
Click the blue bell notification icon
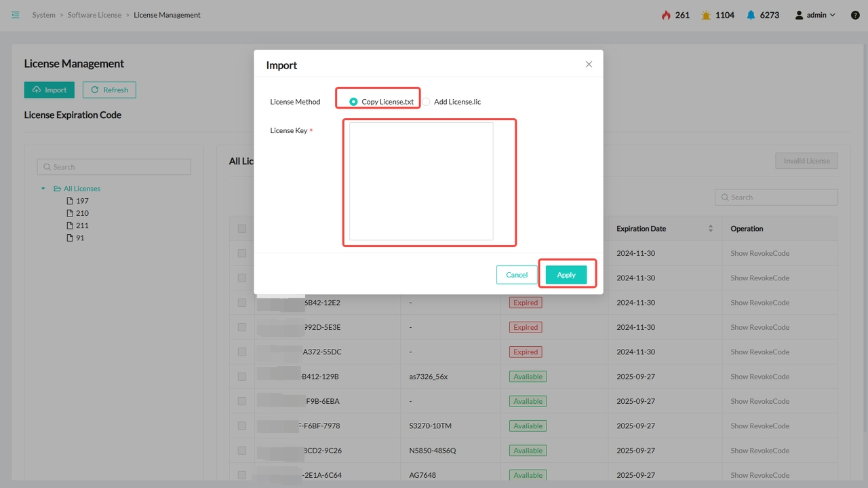tap(751, 15)
